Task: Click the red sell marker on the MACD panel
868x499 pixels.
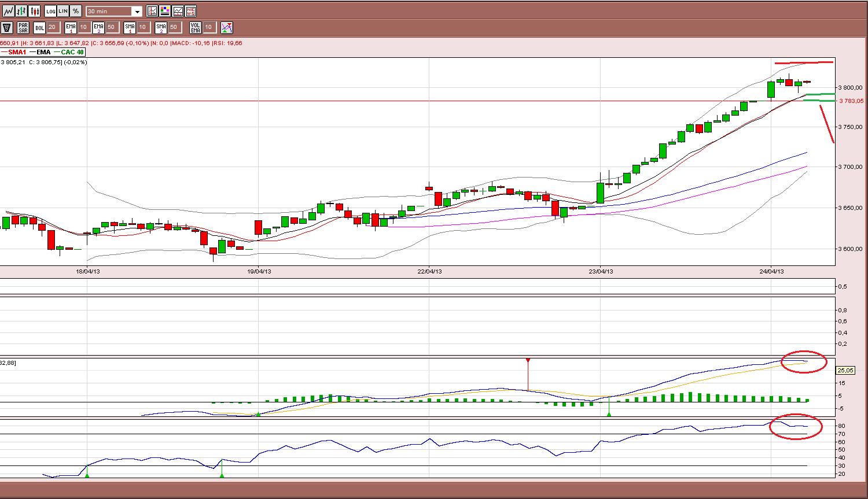Action: coord(528,360)
